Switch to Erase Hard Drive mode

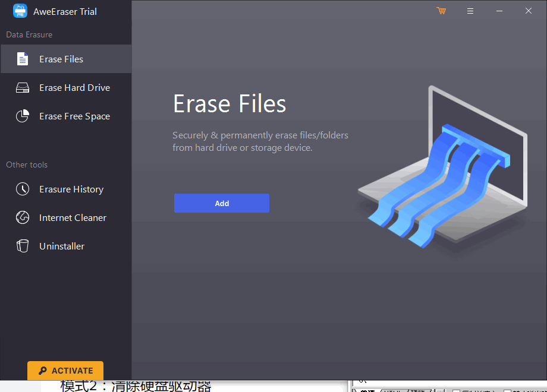coord(66,87)
